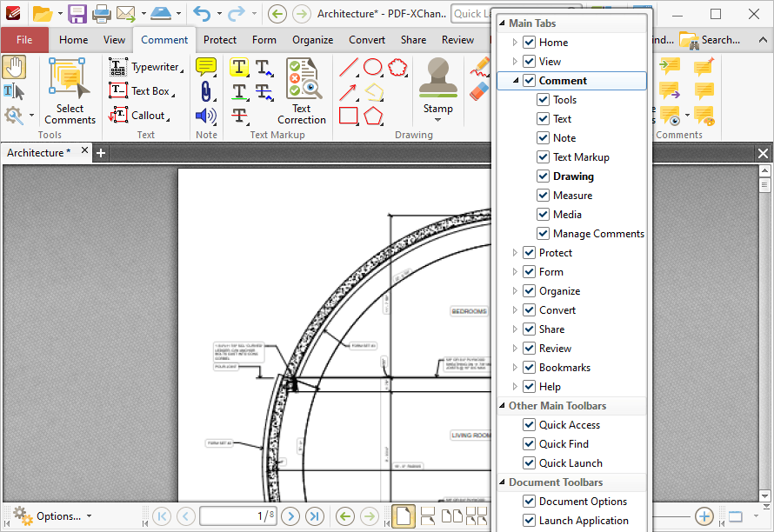Pick the Text Box tool

pyautogui.click(x=142, y=90)
